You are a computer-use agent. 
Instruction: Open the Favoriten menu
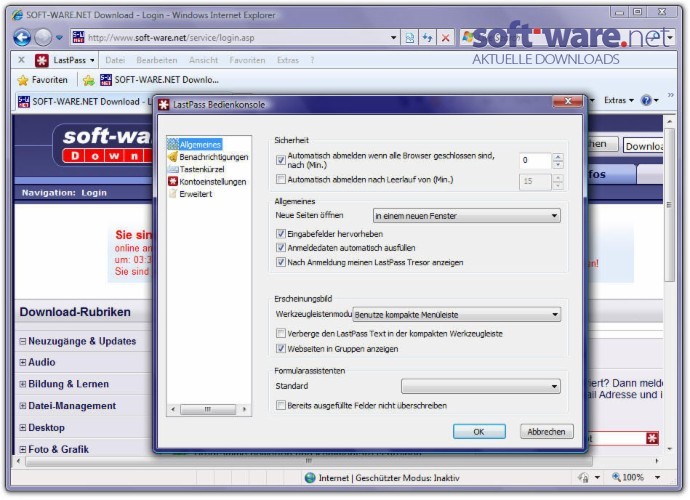click(247, 60)
